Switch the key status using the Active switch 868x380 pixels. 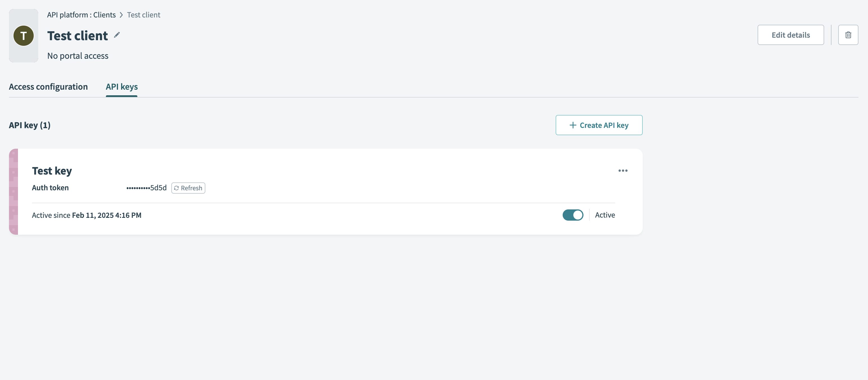(x=572, y=215)
